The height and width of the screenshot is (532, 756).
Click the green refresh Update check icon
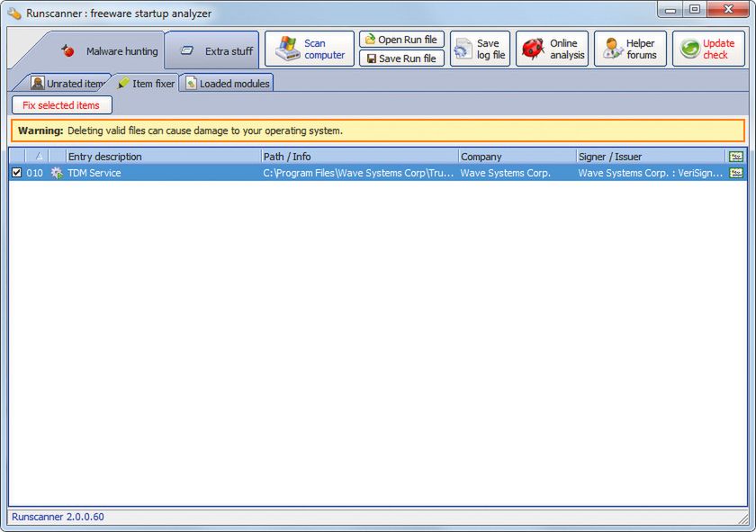690,49
